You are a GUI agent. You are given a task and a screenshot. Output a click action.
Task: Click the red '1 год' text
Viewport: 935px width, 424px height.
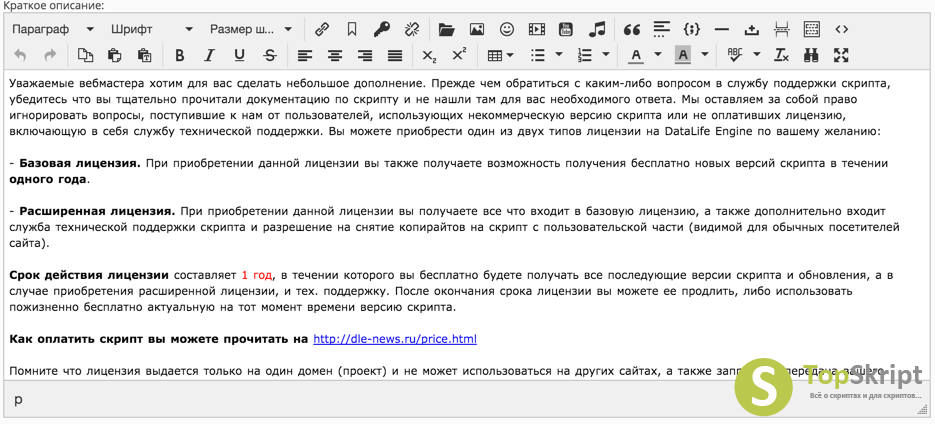tap(257, 276)
